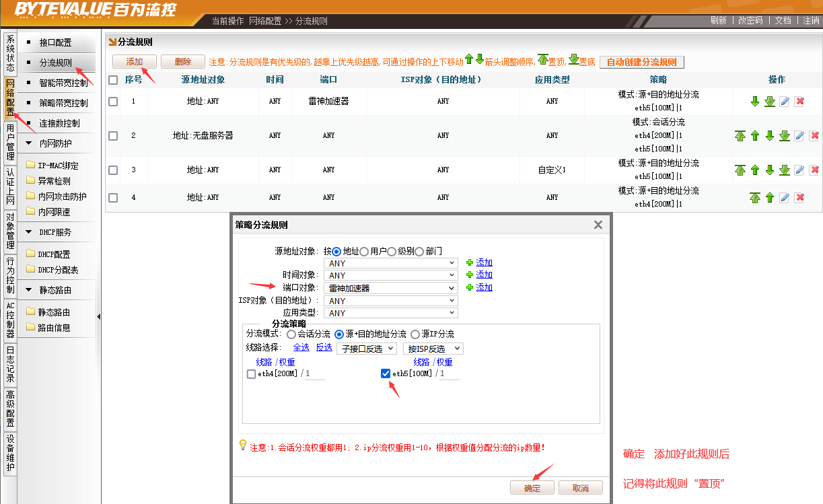Screen dimensions: 823x504
Task: Check the checkbox for rule 4
Action: tap(113, 198)
